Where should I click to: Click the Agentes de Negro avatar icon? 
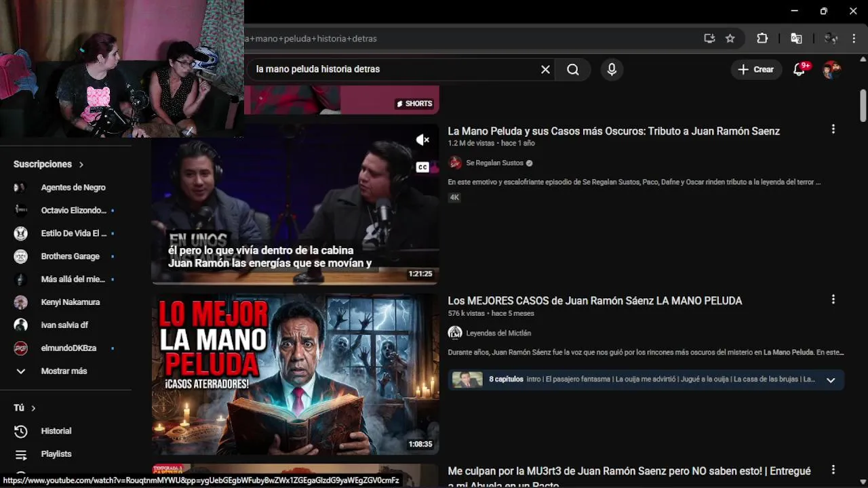tap(21, 188)
